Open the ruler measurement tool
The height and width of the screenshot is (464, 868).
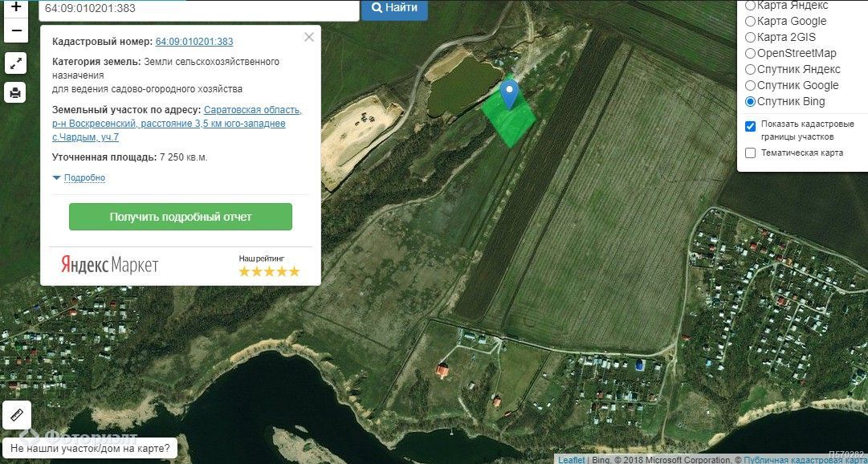pyautogui.click(x=16, y=415)
